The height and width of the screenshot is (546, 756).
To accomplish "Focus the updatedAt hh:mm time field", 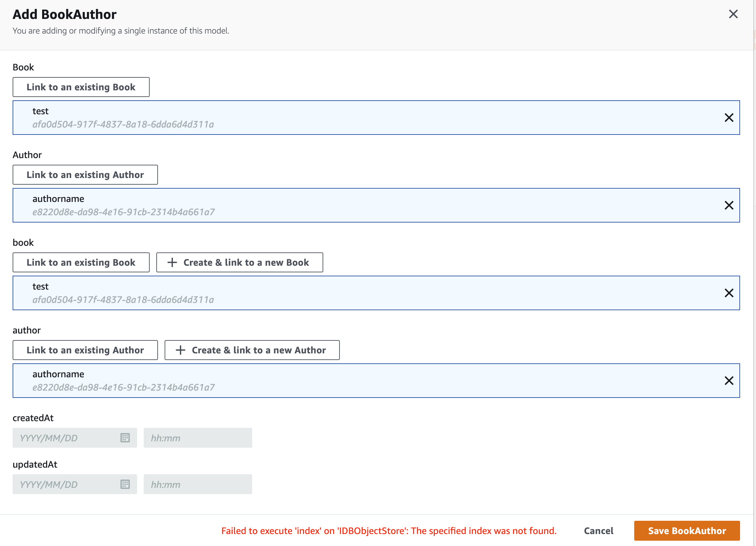I will [198, 484].
